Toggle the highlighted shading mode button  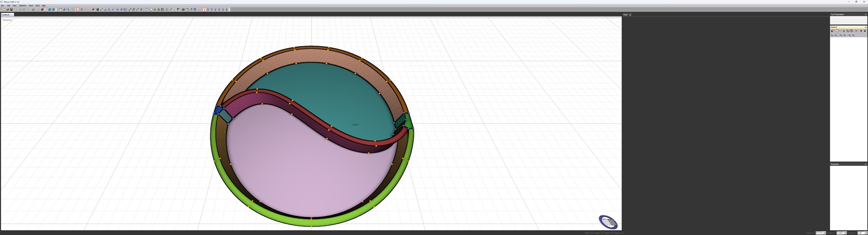pyautogui.click(x=46, y=9)
